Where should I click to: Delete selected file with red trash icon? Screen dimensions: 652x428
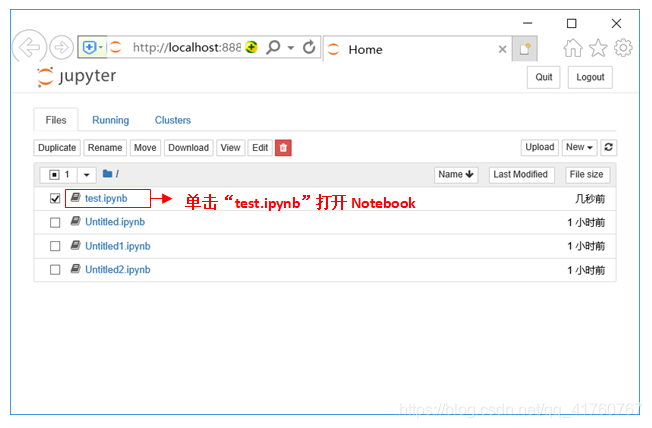coord(283,148)
